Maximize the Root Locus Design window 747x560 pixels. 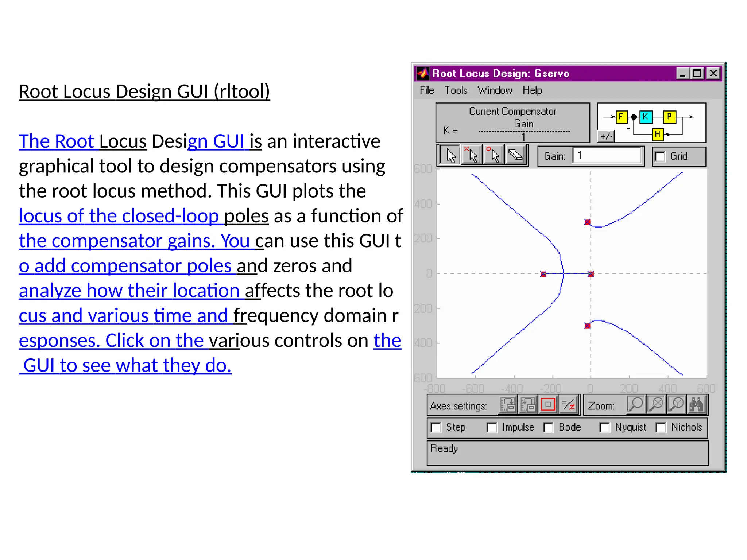697,74
